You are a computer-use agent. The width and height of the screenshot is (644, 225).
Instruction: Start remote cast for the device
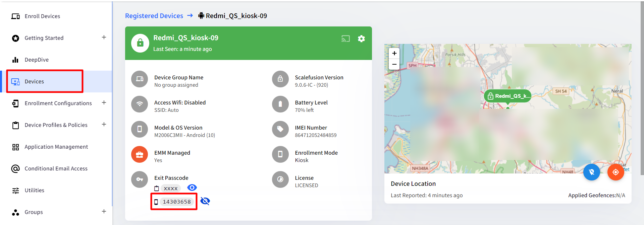(345, 39)
